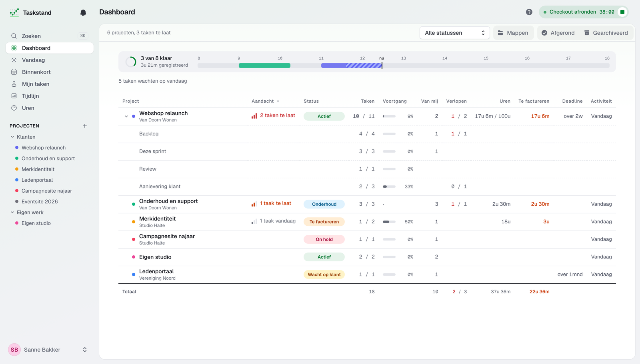Click the Te factureren status badge
640x364 pixels.
[324, 222]
